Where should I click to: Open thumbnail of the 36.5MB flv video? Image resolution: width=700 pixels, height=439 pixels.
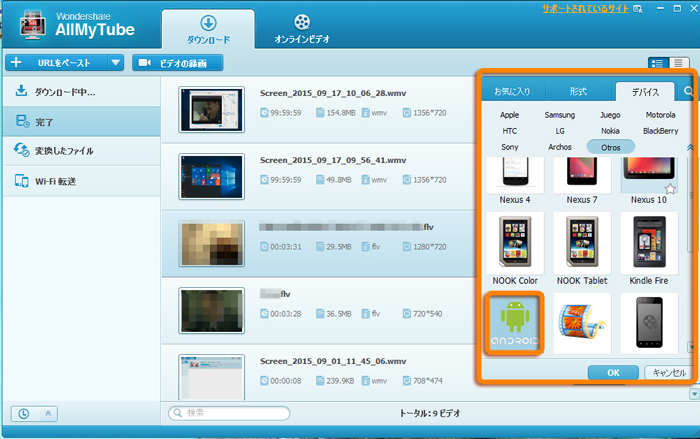[212, 311]
